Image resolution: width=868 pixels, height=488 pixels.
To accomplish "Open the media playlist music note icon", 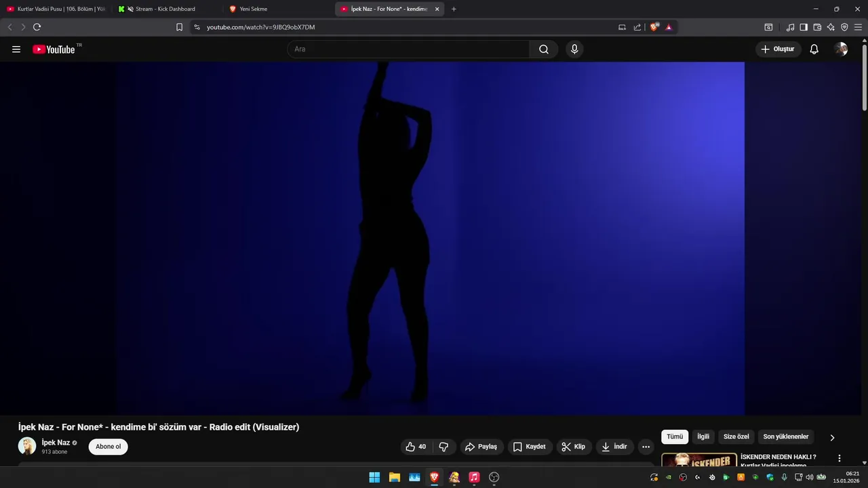I will click(x=790, y=27).
